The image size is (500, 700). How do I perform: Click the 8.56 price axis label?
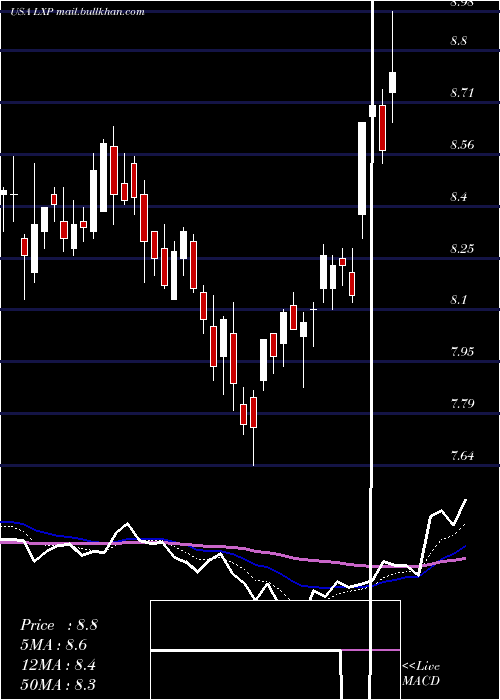[x=462, y=145]
